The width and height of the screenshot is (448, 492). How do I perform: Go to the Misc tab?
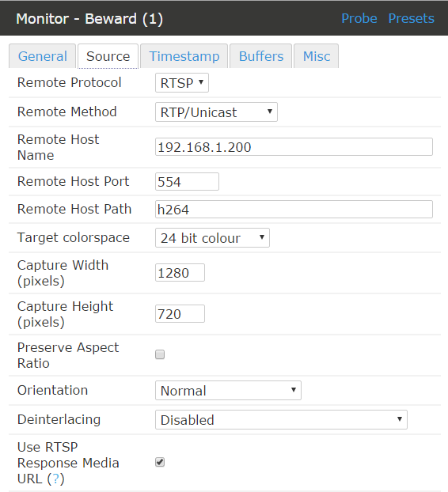click(x=316, y=56)
